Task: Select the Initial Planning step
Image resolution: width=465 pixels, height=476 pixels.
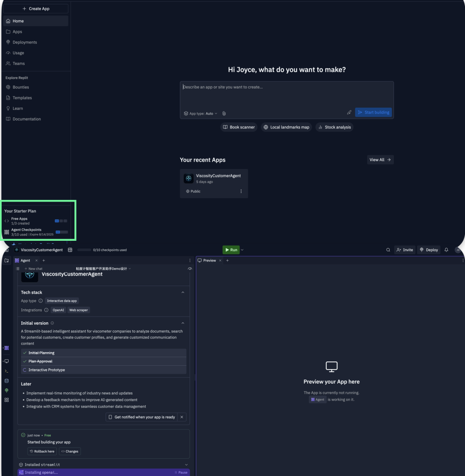Action: coord(103,353)
